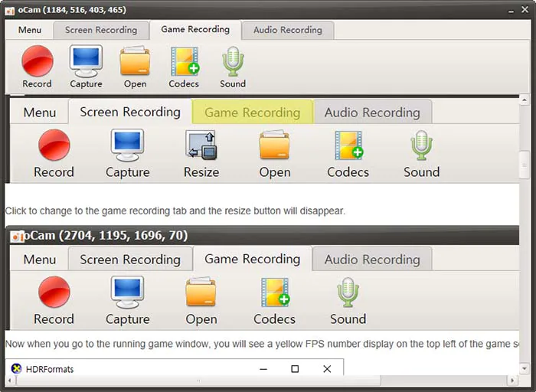The image size is (536, 392).
Task: Maximize the HDRFormats window
Action: 295,369
